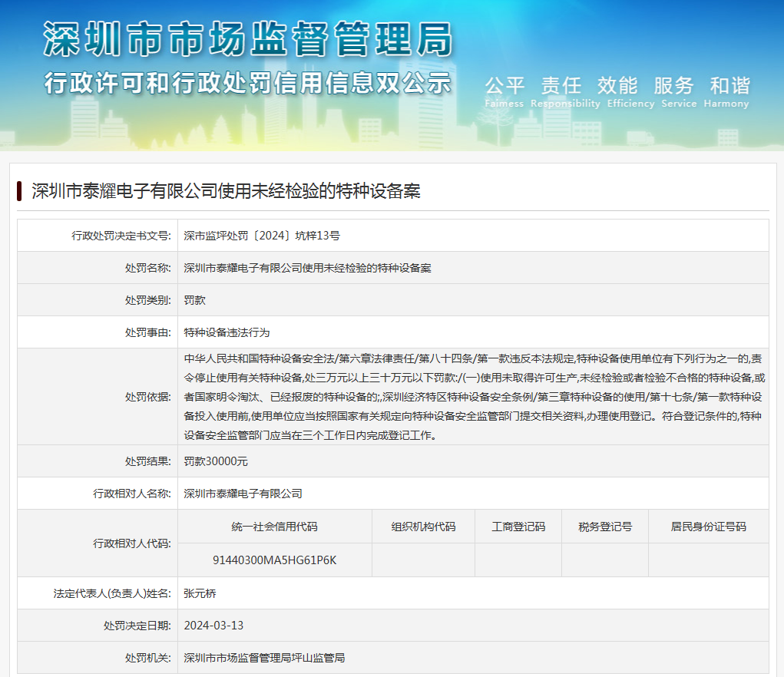Select the authority 深圳市市场监督管理局坪山监管局

point(264,658)
